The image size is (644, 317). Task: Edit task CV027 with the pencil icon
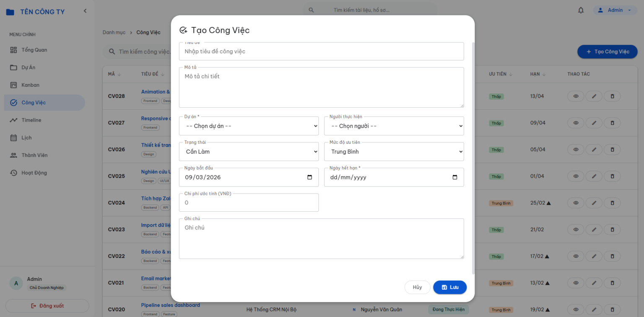pos(594,123)
